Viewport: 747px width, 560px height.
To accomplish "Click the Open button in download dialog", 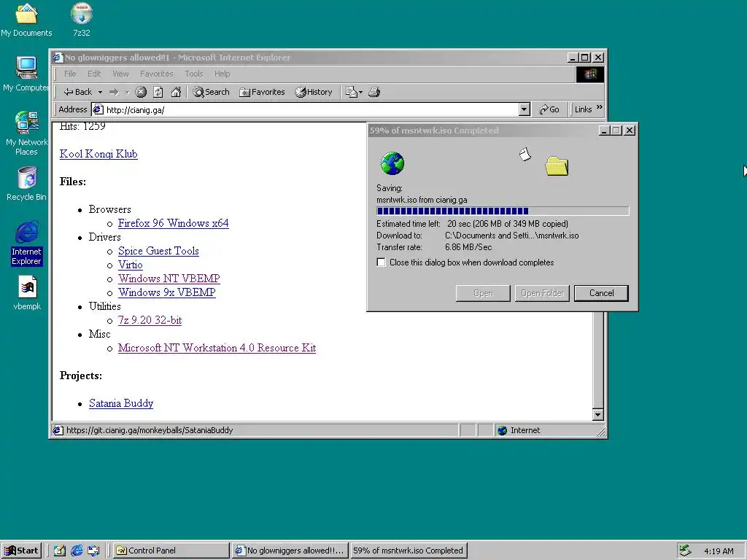I will click(x=483, y=293).
